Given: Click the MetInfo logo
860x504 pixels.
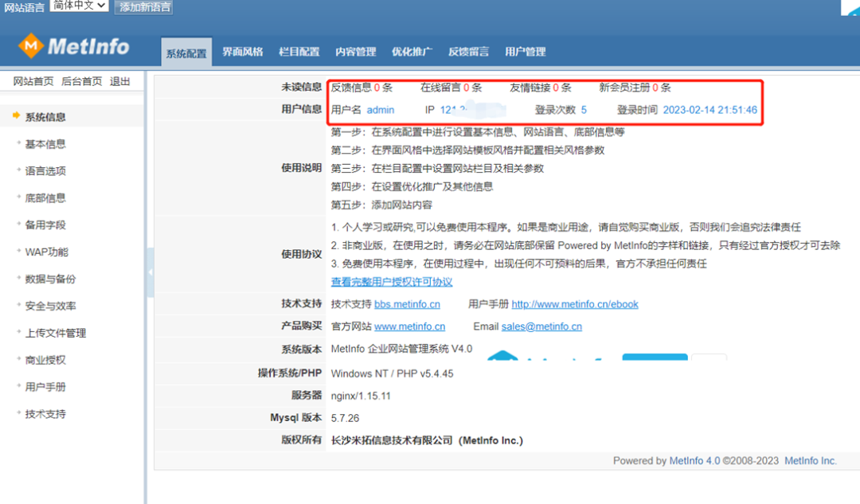Looking at the screenshot, I should [74, 46].
